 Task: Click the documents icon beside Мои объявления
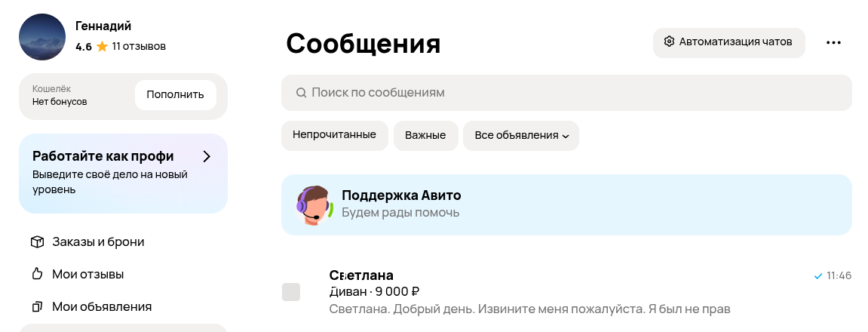coord(37,306)
